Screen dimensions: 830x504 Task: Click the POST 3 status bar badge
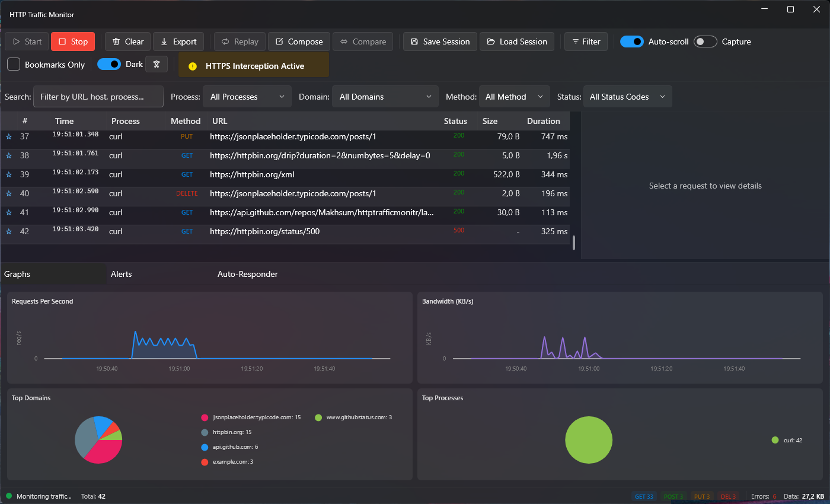(x=673, y=496)
